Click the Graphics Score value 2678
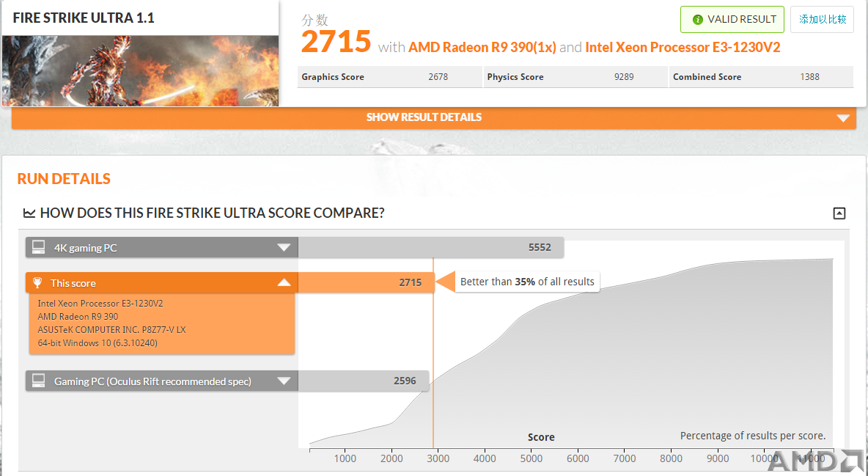Viewport: 868px width, 476px height. 438,77
